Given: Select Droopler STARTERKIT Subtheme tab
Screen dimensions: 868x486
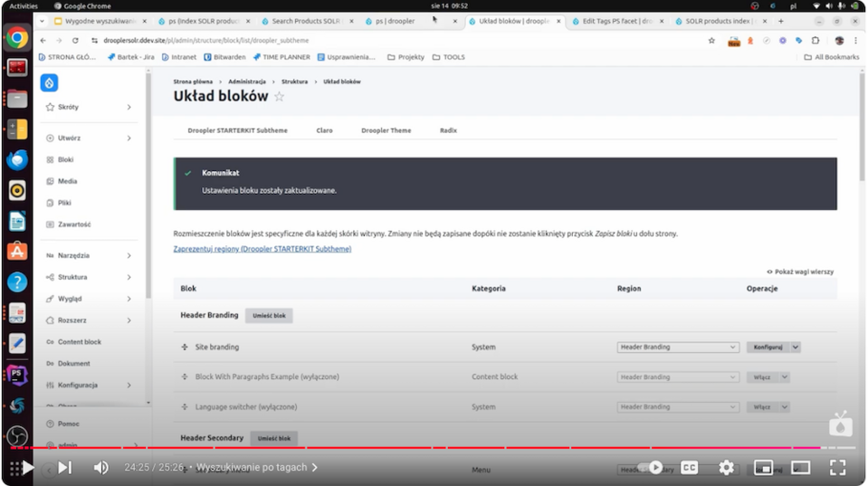Looking at the screenshot, I should click(237, 130).
